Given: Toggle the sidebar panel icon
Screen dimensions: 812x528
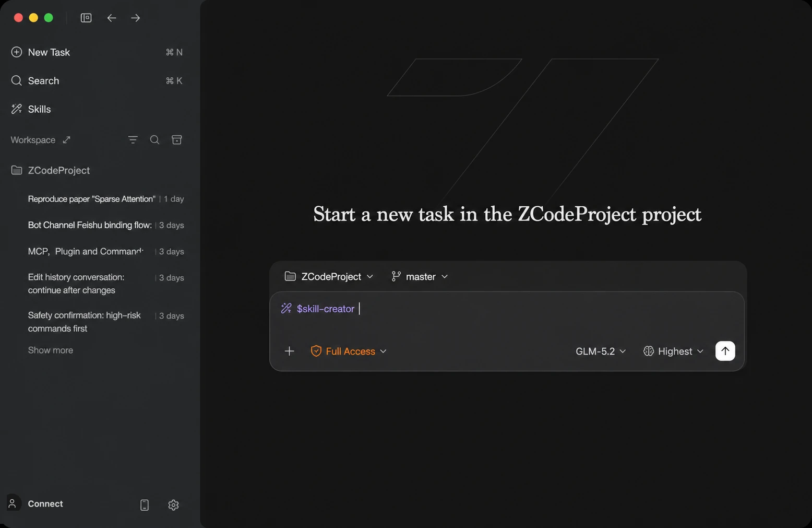Looking at the screenshot, I should (86, 18).
